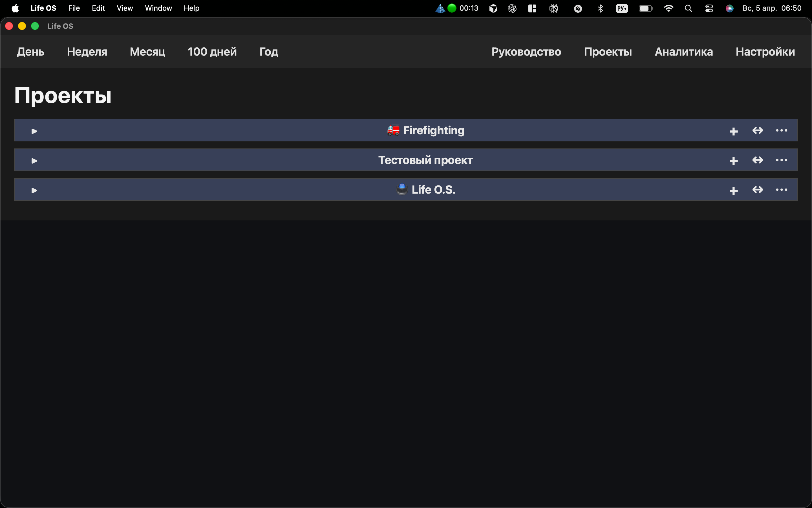Switch keyboard input source РУ
812x508 pixels.
coord(622,8)
